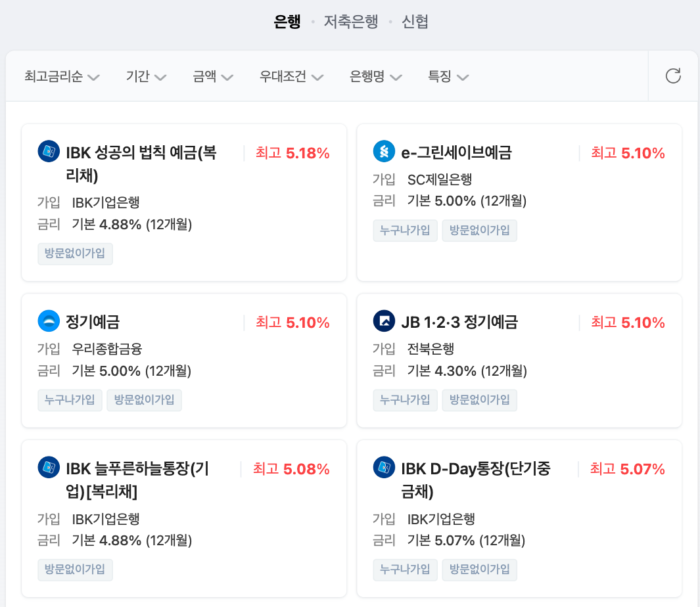Viewport: 700px width, 607px height.
Task: Open the 금액 filter dropdown
Action: click(212, 76)
